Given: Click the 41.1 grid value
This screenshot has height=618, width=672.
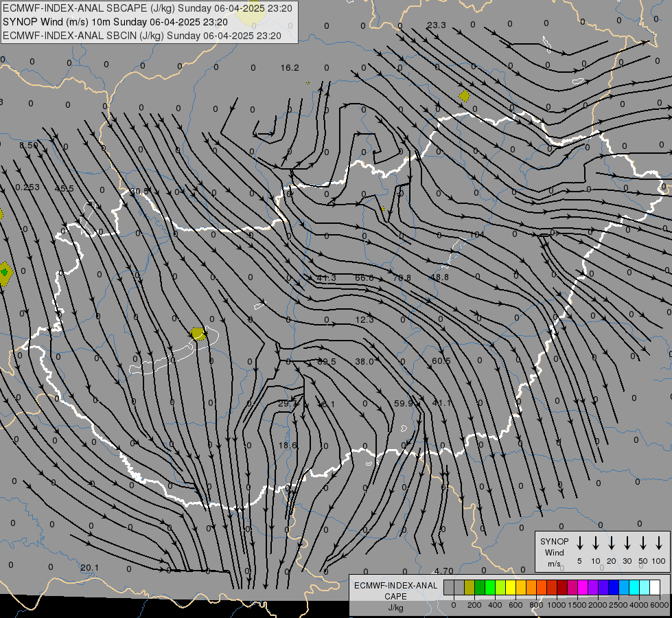Looking at the screenshot, I should (x=441, y=403).
